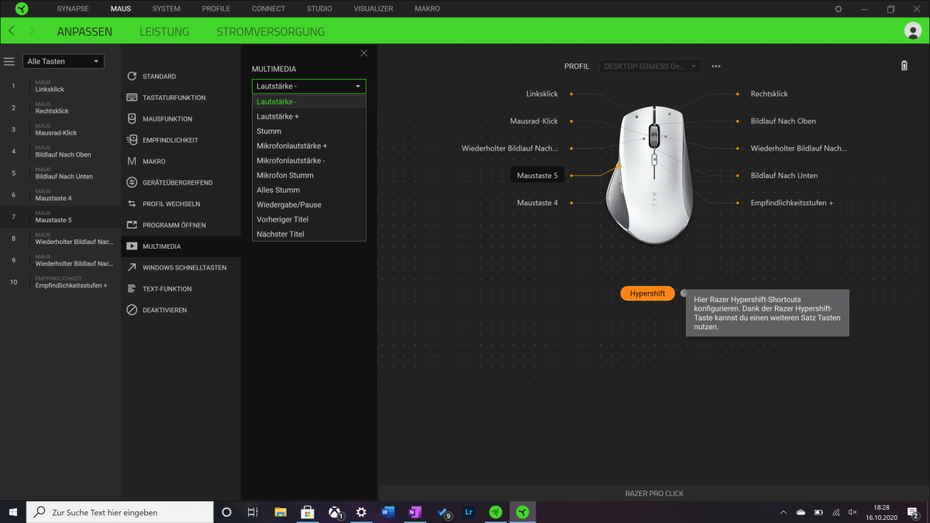Go back with the left arrow

(x=11, y=31)
